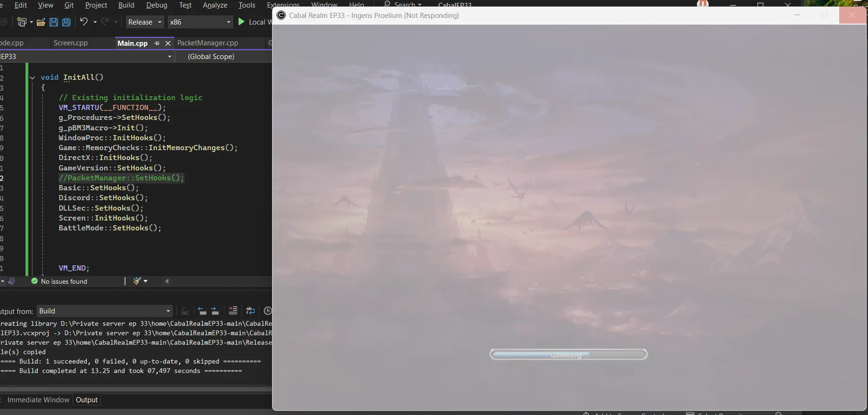Collapse the InitAll() function fold chevron
Image resolution: width=868 pixels, height=415 pixels.
click(x=32, y=77)
